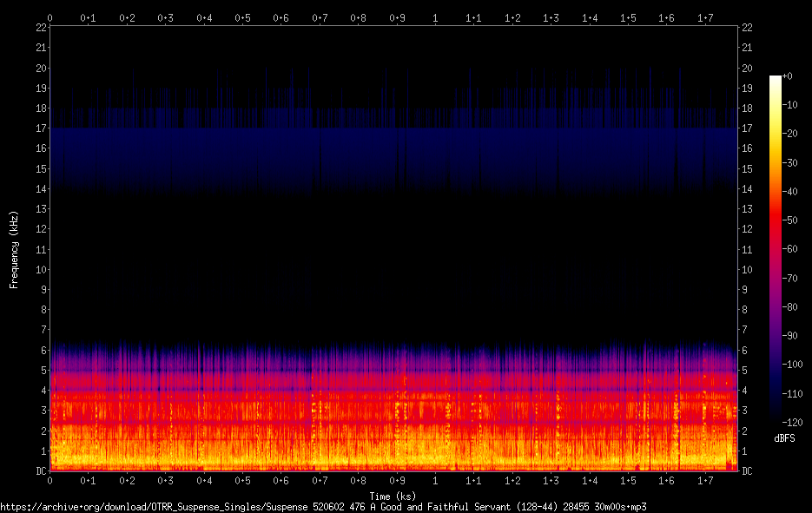Click the -120 label on the color scale
Image resolution: width=812 pixels, height=513 pixels.
pyautogui.click(x=792, y=423)
